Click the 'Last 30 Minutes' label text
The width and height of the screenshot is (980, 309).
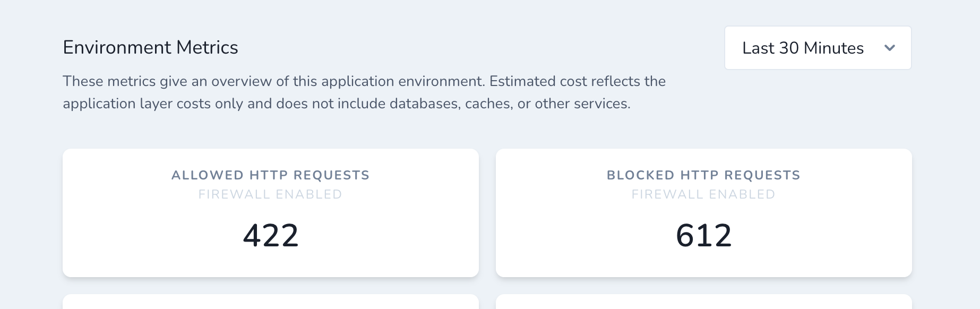(803, 48)
